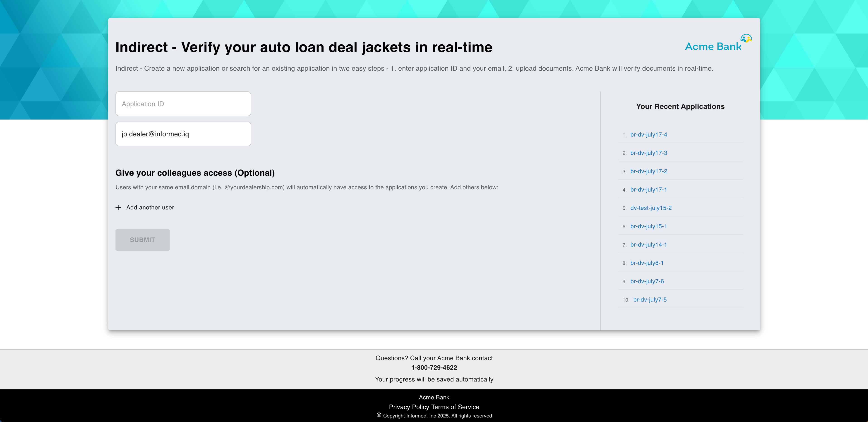Open the Terms of Service footer link
The width and height of the screenshot is (868, 422).
point(455,407)
